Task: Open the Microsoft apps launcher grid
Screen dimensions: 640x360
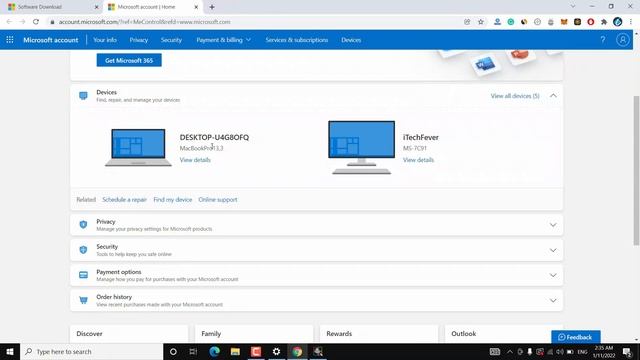Action: (10, 40)
